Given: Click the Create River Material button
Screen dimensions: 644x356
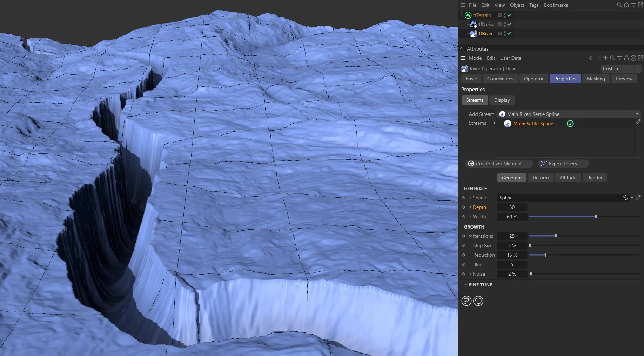Looking at the screenshot, I should coord(498,164).
